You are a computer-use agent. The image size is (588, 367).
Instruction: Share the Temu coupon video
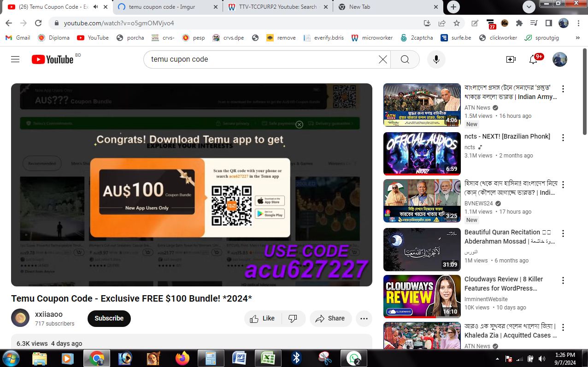pyautogui.click(x=330, y=318)
